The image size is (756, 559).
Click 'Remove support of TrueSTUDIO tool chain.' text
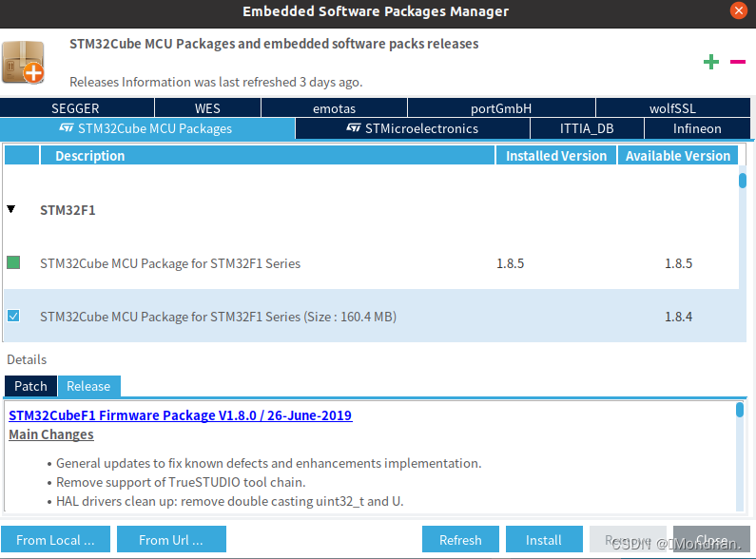point(181,482)
